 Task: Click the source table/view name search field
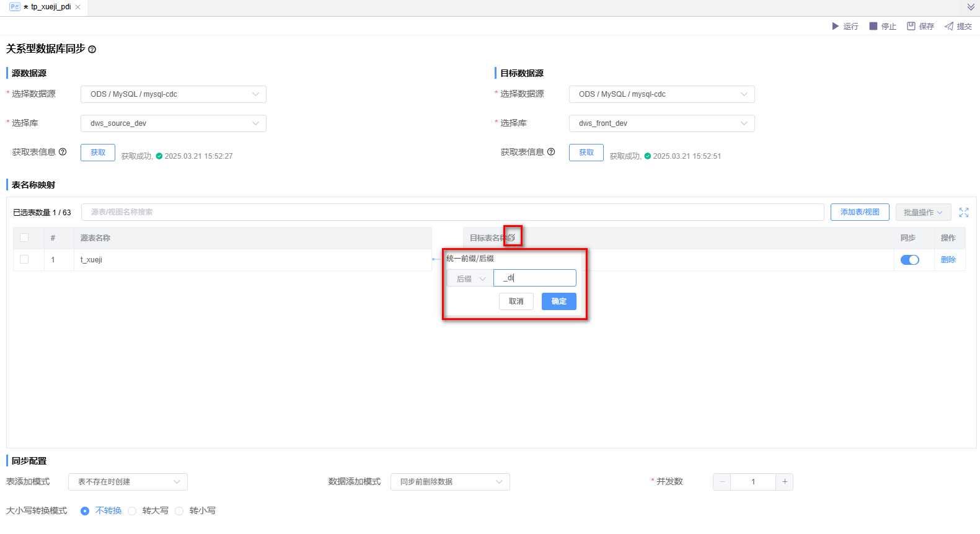pyautogui.click(x=452, y=212)
